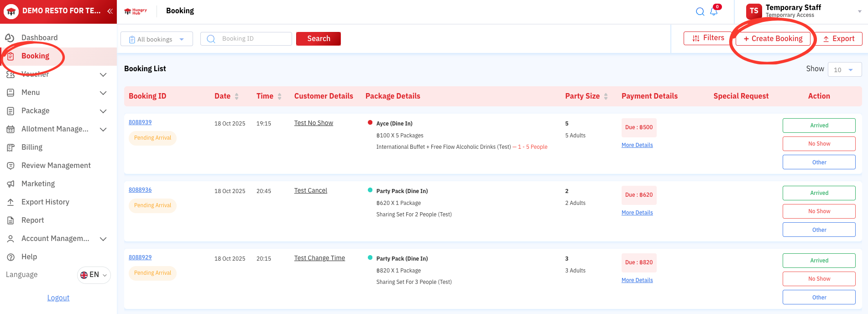Open the Temporary Staff account dropdown arrow
Image resolution: width=868 pixels, height=314 pixels.
click(860, 11)
